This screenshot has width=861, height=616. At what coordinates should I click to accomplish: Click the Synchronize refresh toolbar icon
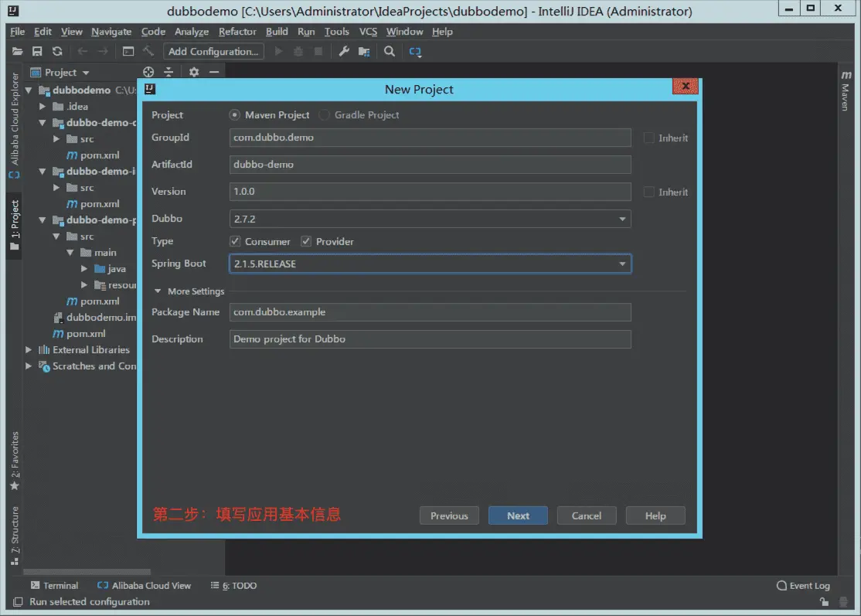click(57, 52)
